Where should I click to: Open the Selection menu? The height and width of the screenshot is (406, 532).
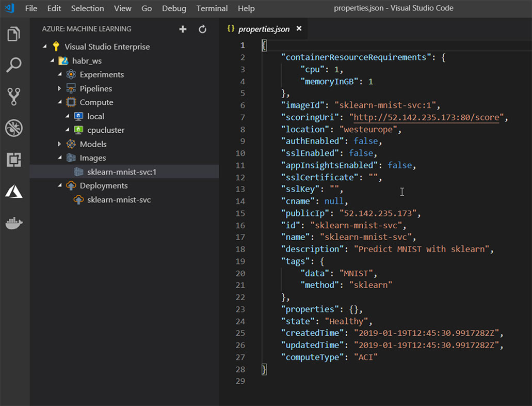tap(87, 8)
